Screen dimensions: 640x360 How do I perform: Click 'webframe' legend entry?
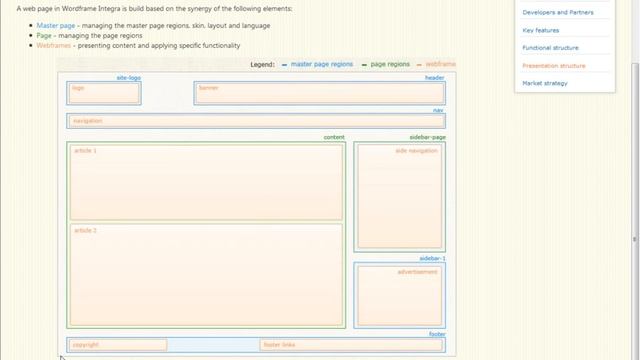[441, 64]
